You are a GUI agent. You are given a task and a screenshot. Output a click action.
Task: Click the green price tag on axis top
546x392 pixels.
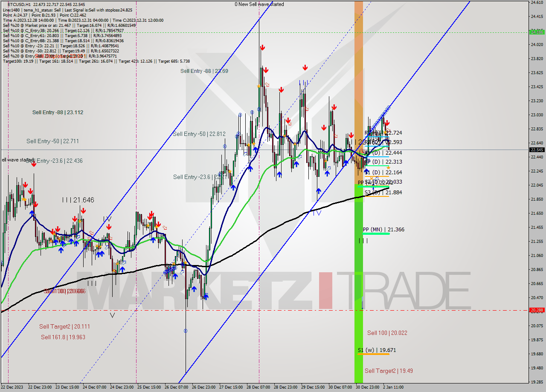(537, 32)
